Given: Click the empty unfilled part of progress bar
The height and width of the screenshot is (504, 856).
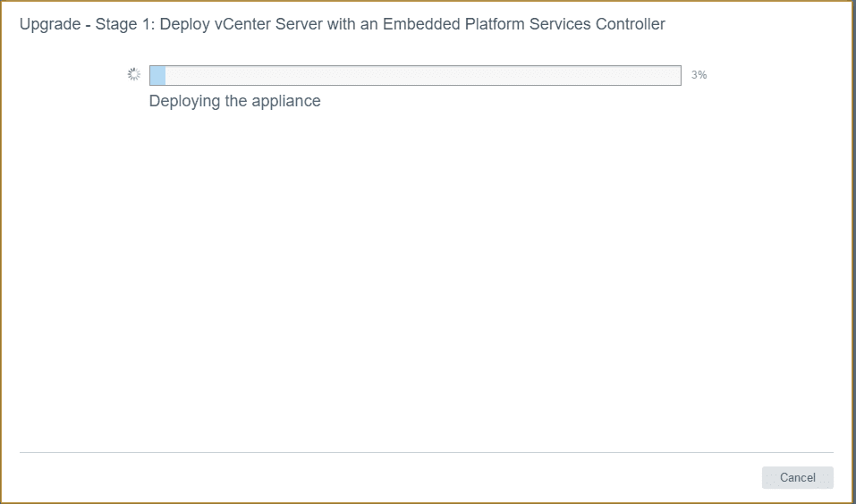Looking at the screenshot, I should (420, 75).
